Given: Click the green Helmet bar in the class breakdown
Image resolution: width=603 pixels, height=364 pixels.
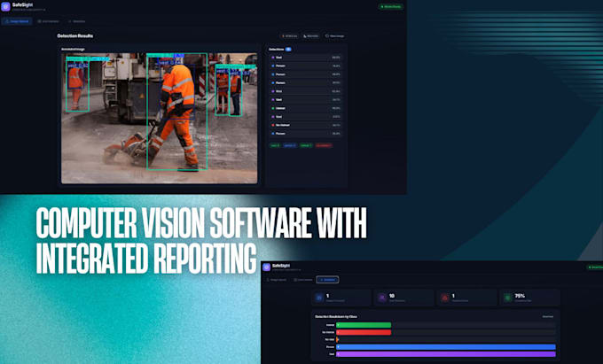Looking at the screenshot, I should tap(364, 325).
